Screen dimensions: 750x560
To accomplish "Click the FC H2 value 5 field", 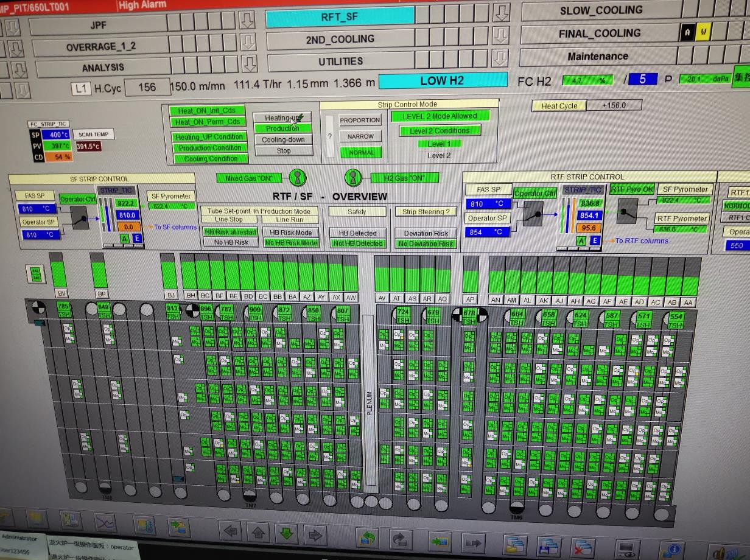I will tap(643, 79).
